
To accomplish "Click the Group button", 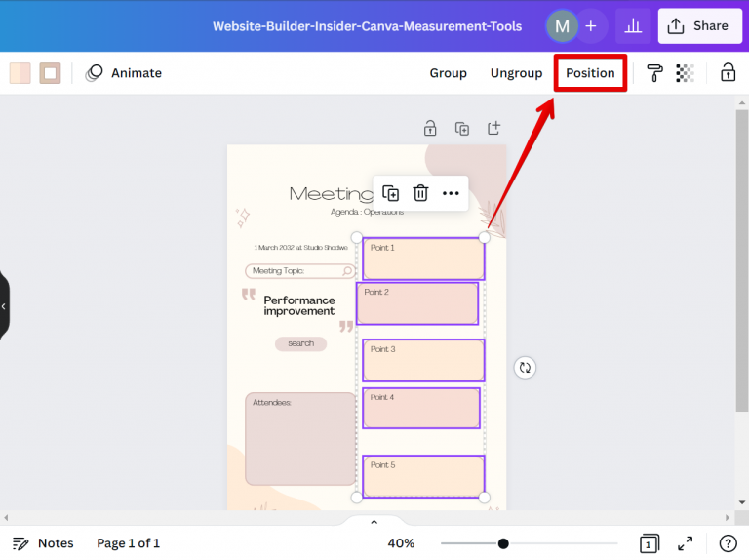I will point(448,73).
